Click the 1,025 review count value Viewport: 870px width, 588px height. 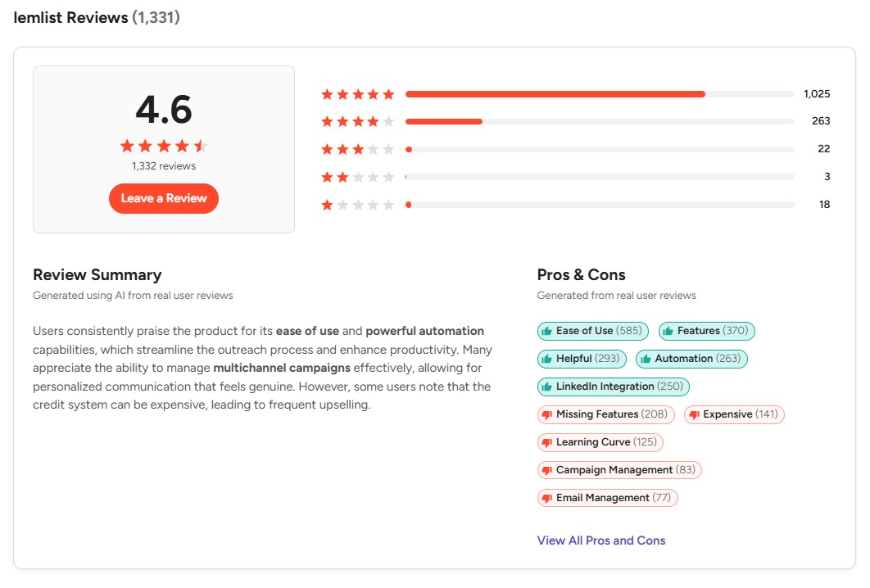click(x=822, y=93)
